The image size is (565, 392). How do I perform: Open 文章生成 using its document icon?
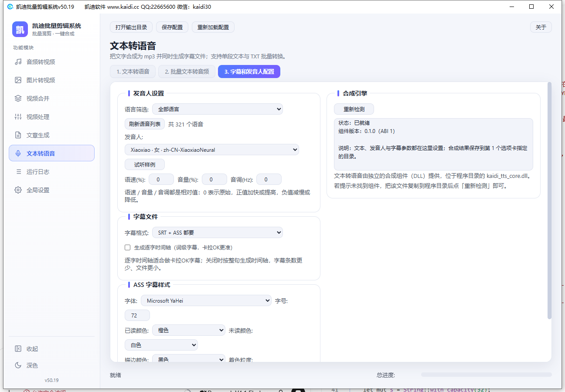coord(18,135)
